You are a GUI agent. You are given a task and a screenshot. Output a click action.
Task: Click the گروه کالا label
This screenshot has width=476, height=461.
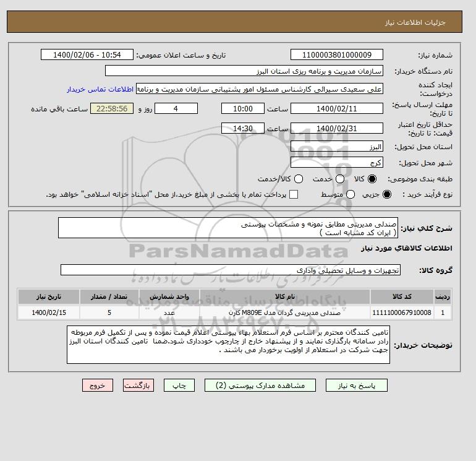coord(436,270)
